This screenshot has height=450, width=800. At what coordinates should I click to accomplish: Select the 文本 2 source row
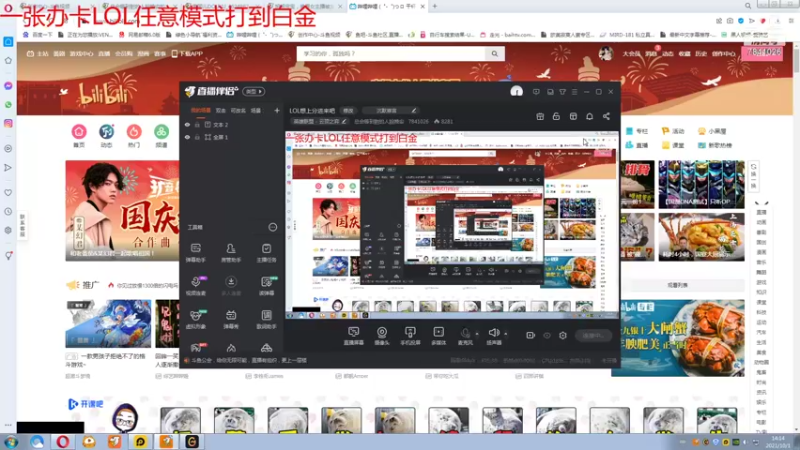232,124
